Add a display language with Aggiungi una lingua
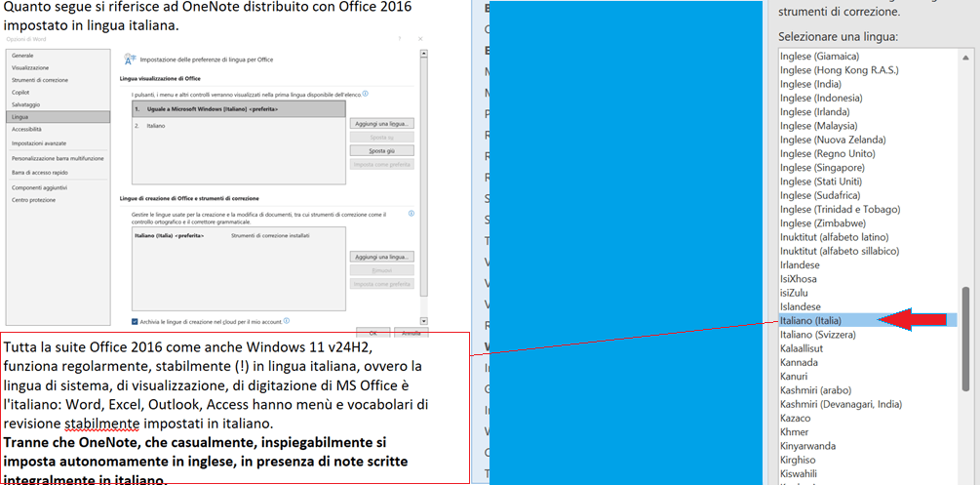Viewport: 980px width, 485px height. tap(381, 123)
